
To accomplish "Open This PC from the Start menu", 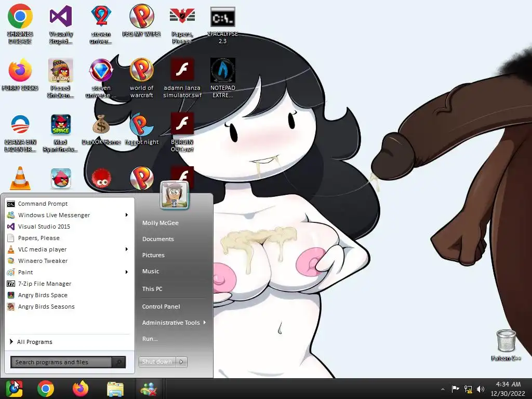I will pyautogui.click(x=152, y=289).
